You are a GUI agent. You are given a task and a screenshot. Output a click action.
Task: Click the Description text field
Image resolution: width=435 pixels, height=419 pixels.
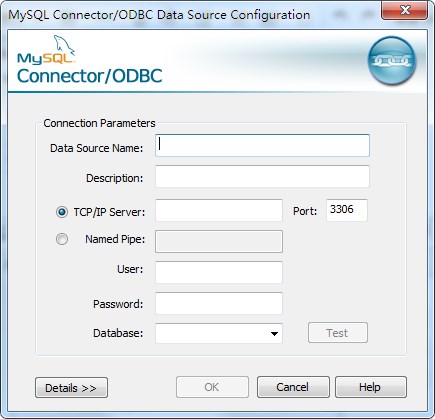pyautogui.click(x=262, y=176)
